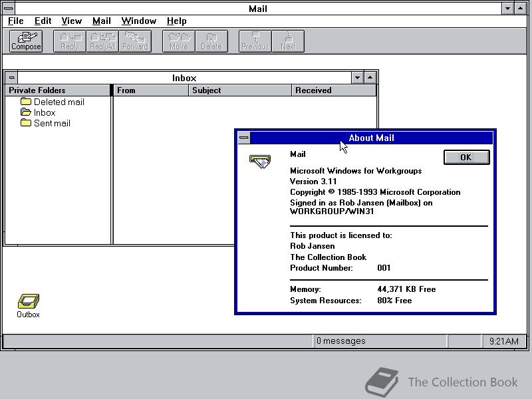Click 'The Collection Book' license text

328,257
